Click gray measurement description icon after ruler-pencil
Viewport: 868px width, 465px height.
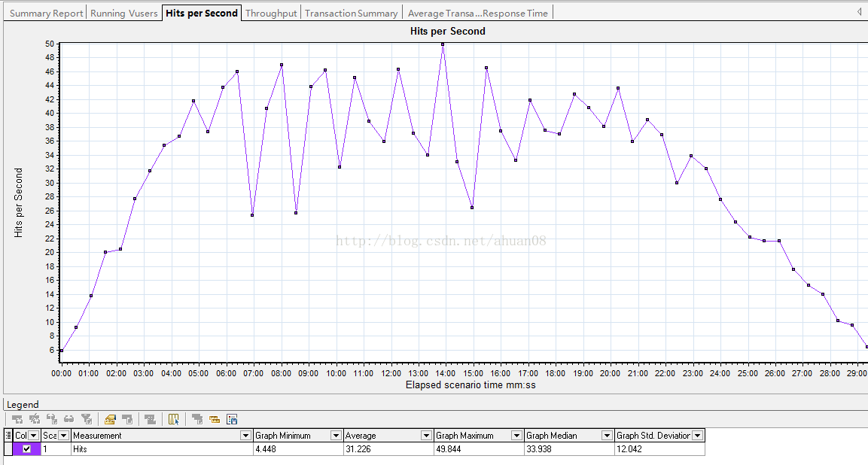[x=127, y=419]
